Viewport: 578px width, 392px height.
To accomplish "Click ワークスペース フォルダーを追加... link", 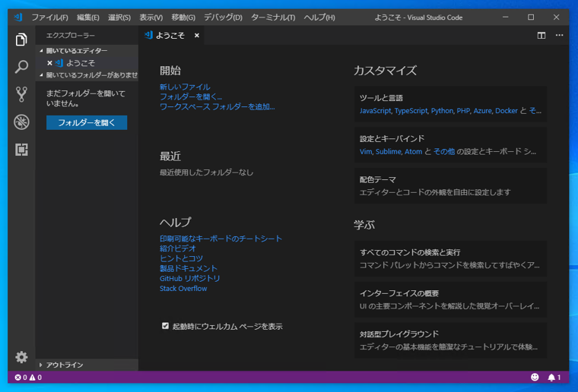I will [x=217, y=107].
